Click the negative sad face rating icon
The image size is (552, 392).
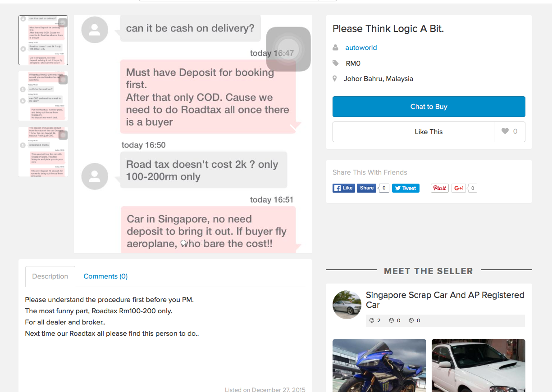pos(411,320)
